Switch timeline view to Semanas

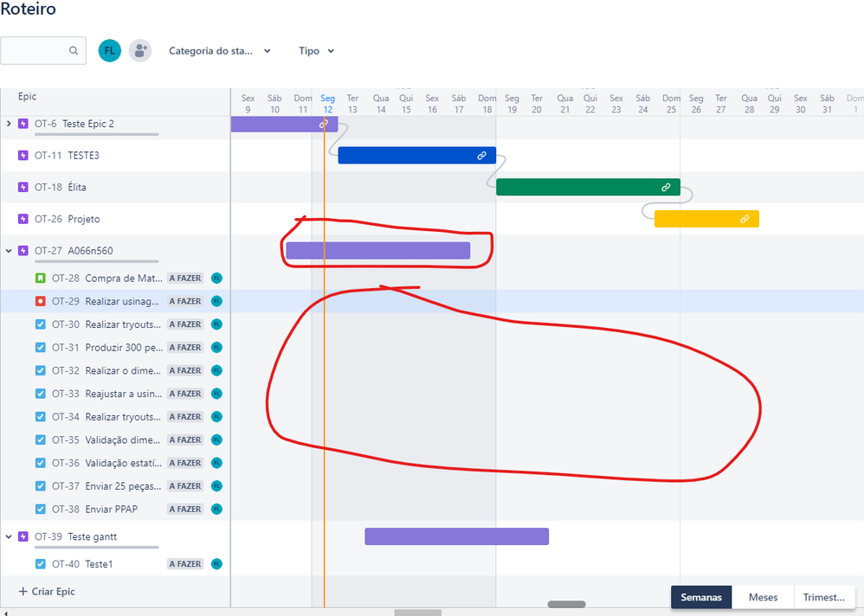point(700,597)
